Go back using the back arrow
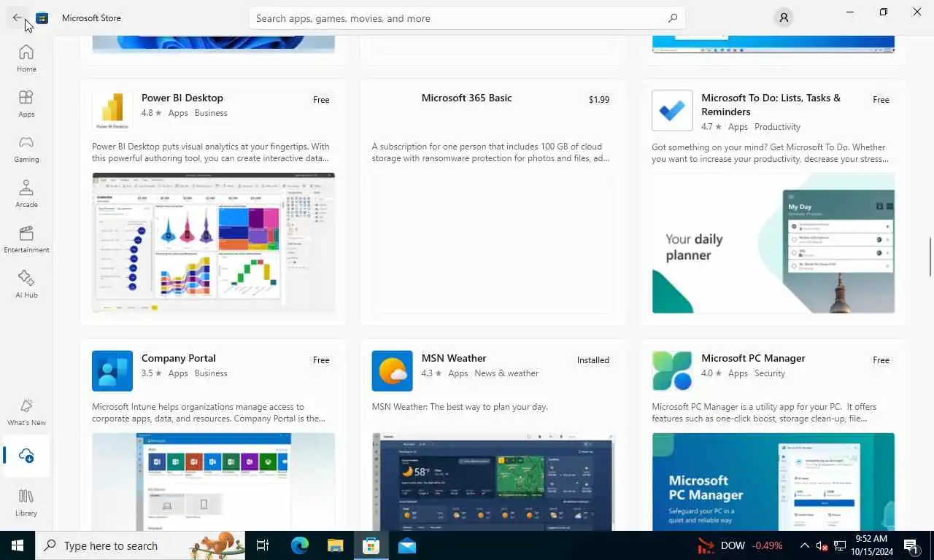 [17, 17]
